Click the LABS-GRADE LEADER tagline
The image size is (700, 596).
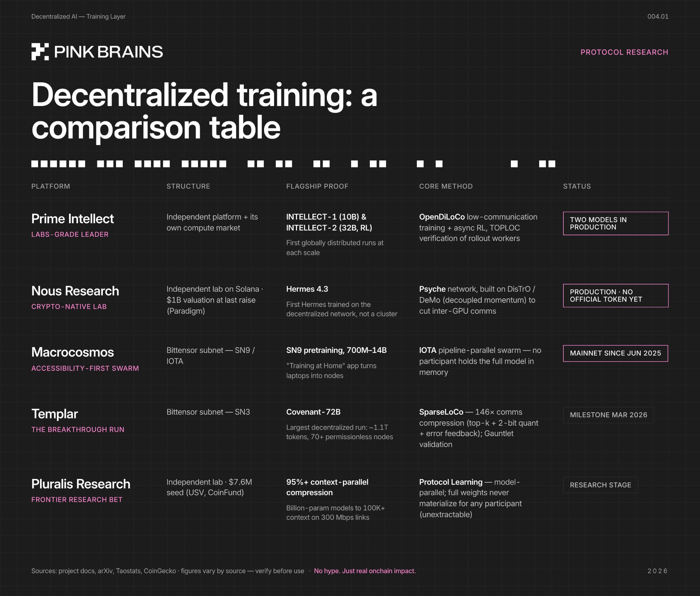[x=70, y=235]
